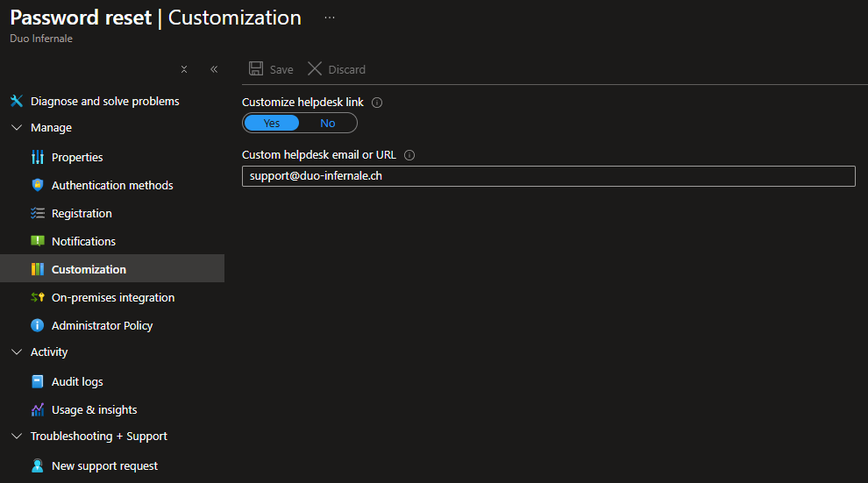This screenshot has height=483, width=868.
Task: Collapse the Troubleshooting + Support section
Action: (16, 437)
